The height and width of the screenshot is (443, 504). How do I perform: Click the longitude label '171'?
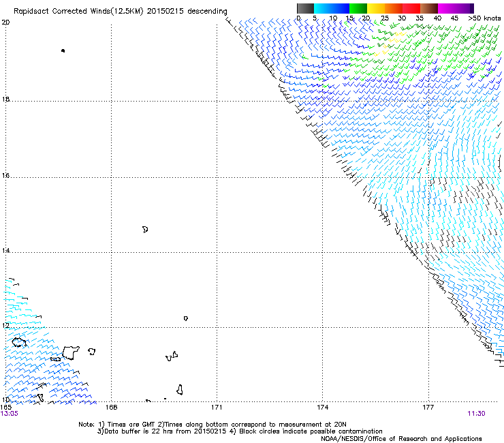click(x=217, y=408)
